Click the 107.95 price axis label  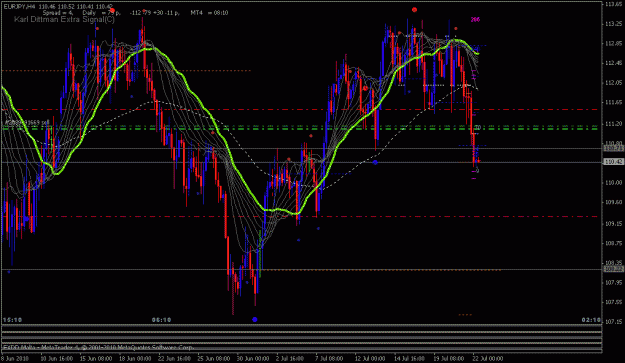pos(613,283)
